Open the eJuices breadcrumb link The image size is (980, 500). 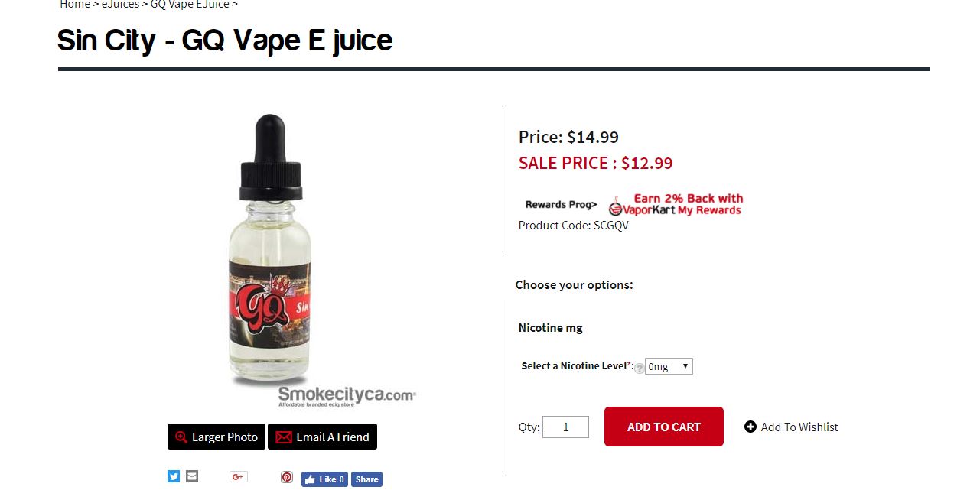click(x=120, y=5)
